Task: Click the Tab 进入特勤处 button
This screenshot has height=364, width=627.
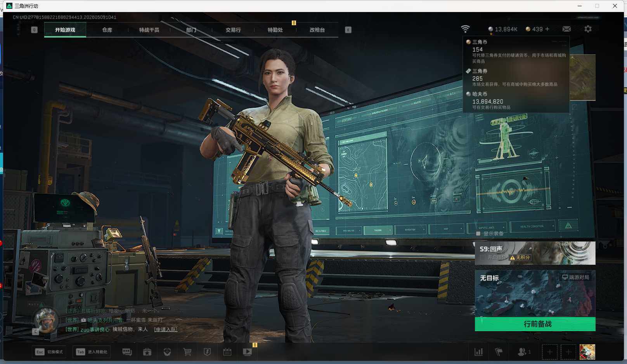Action: tap(92, 352)
